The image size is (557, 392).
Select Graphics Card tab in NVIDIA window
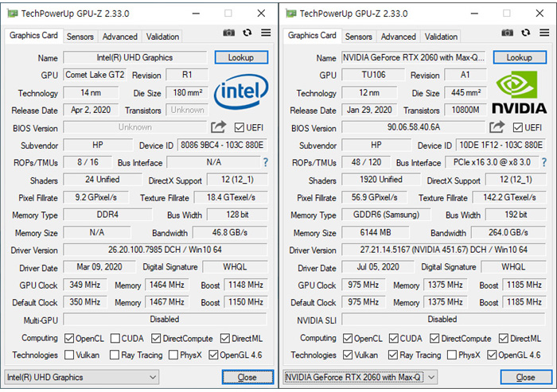pyautogui.click(x=312, y=36)
